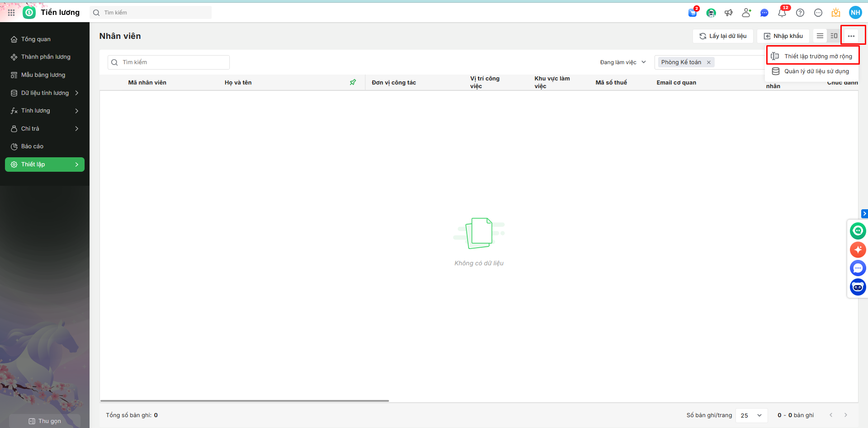Click the global Tìm kiếm search box
The image size is (868, 428).
pos(151,13)
